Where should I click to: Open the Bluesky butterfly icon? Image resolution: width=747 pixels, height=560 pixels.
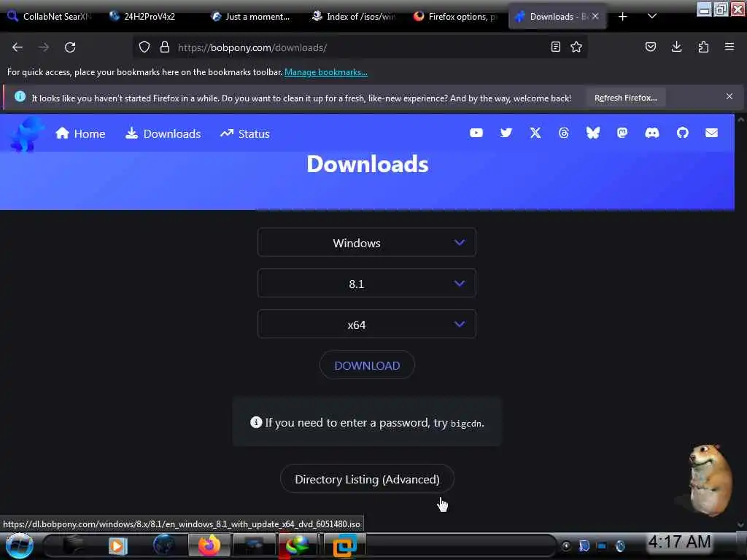point(592,133)
